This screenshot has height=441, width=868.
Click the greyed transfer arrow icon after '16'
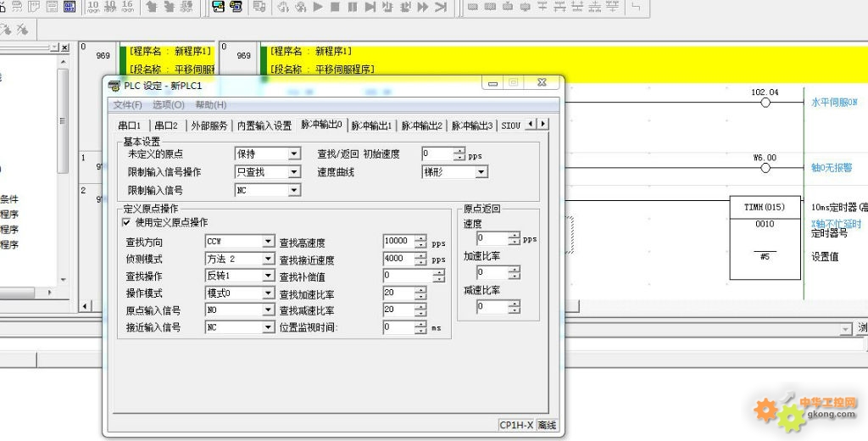[152, 7]
